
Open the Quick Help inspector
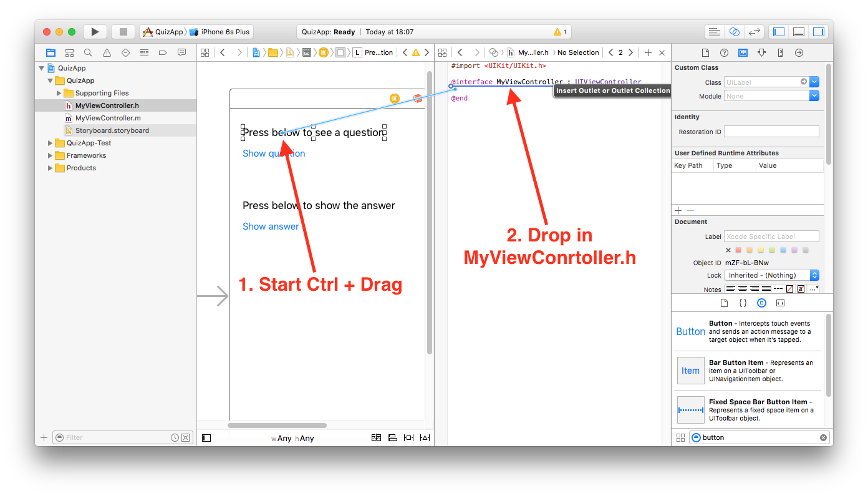(724, 52)
